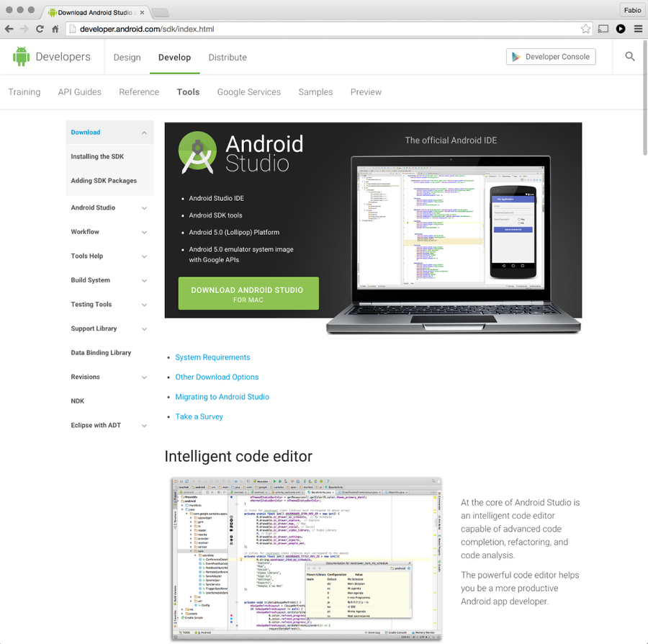
Task: Collapse the Download sidebar section
Action: pyautogui.click(x=144, y=133)
